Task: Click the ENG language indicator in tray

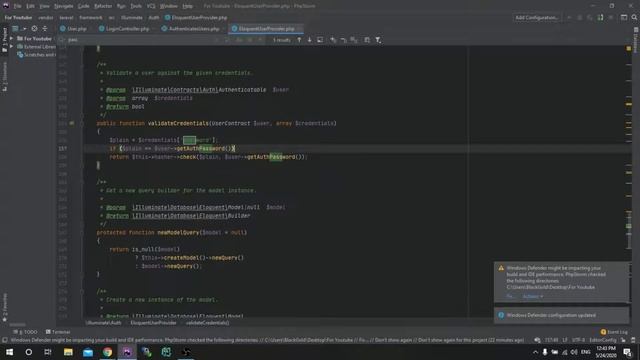Action: tap(586, 352)
